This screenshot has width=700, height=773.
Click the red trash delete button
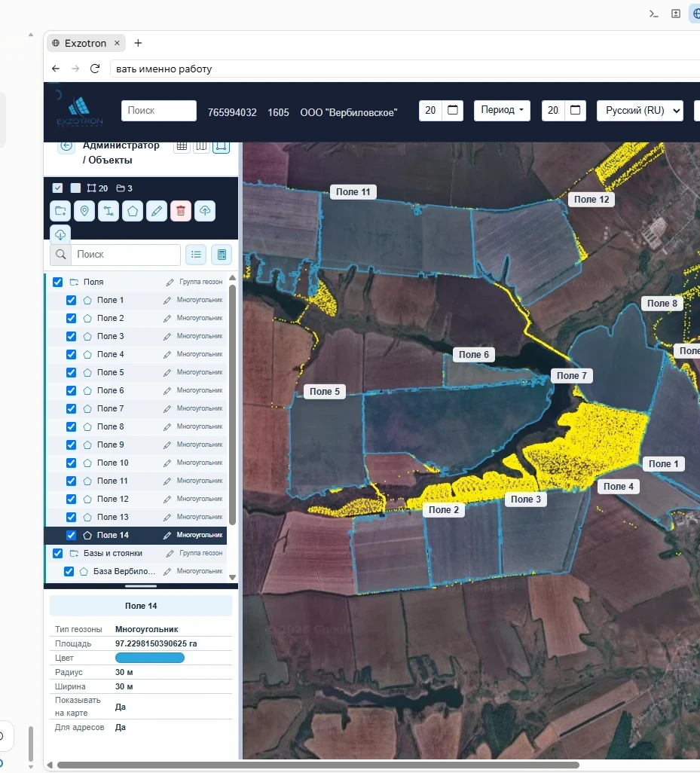(181, 211)
